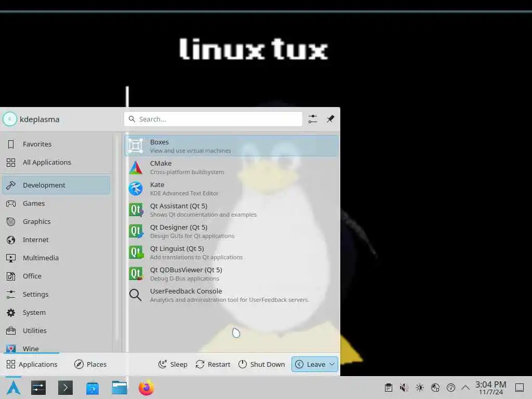Viewport: 532px width, 399px height.
Task: Click the muted volume tray icon
Action: 404,388
